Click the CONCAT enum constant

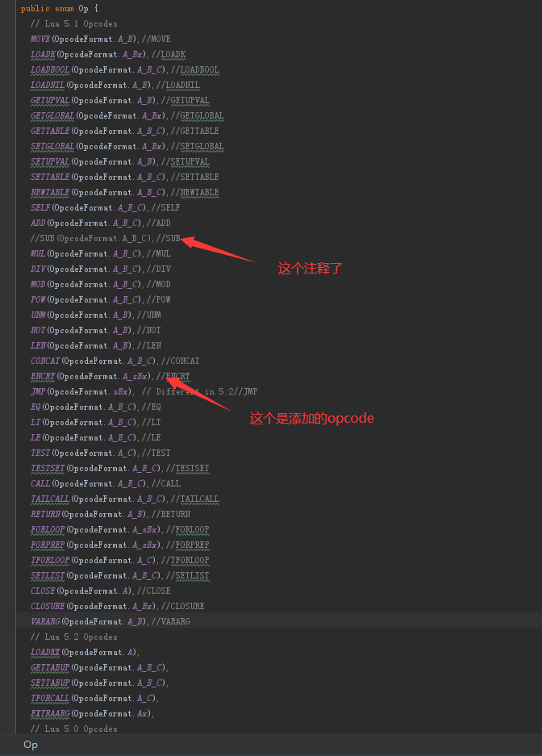coord(45,361)
